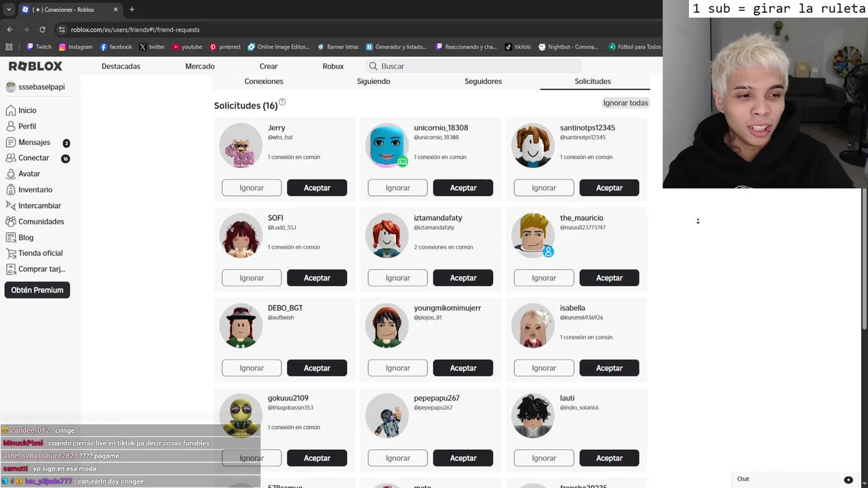Screen dimensions: 868x488
Task: Open the tiktoki bookmark
Action: [x=518, y=47]
